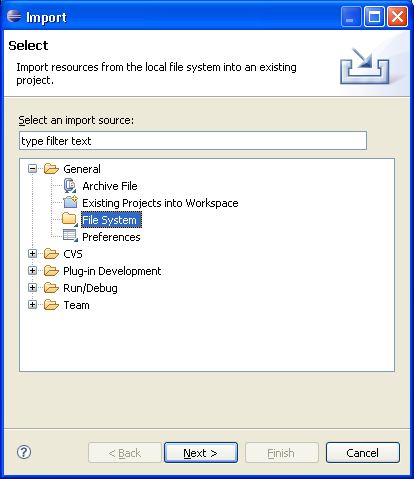Click the Cancel button

[363, 453]
